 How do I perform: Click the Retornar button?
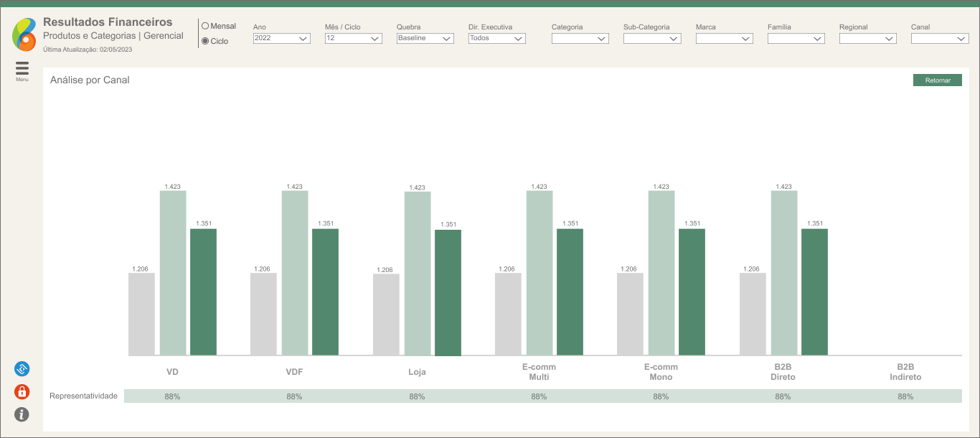[x=937, y=80]
